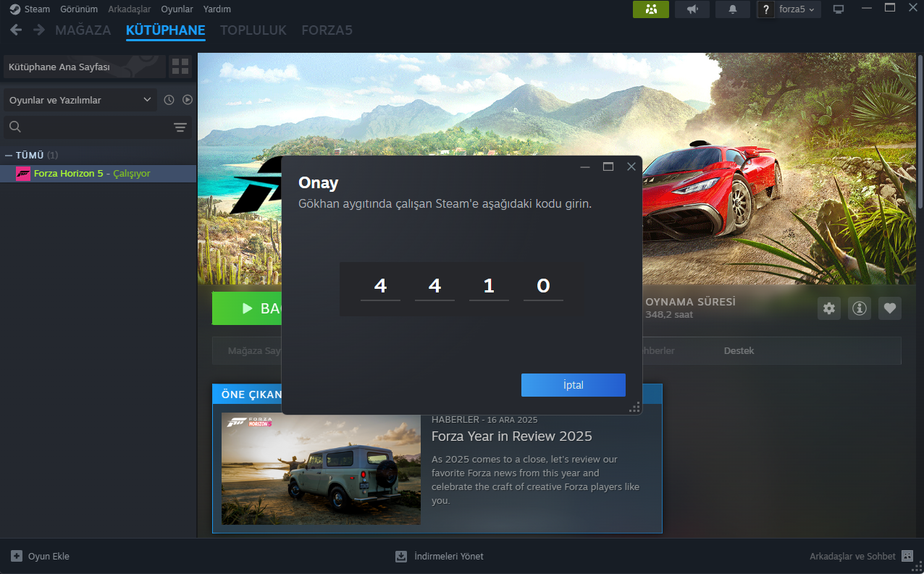Open Kütüphane Ana Sayfası
This screenshot has width=924, height=574.
85,67
